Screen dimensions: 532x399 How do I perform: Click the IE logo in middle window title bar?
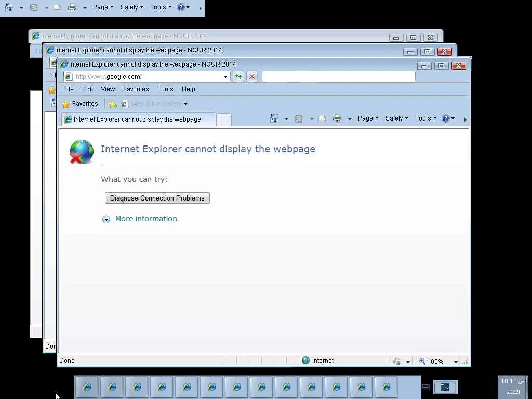(50, 50)
